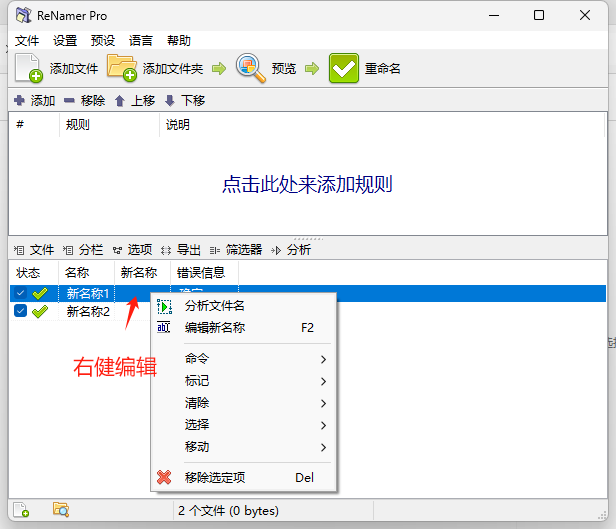Click the status text 2 个文件 (0 bytes)
Viewport: 616px width, 529px height.
[x=228, y=511]
